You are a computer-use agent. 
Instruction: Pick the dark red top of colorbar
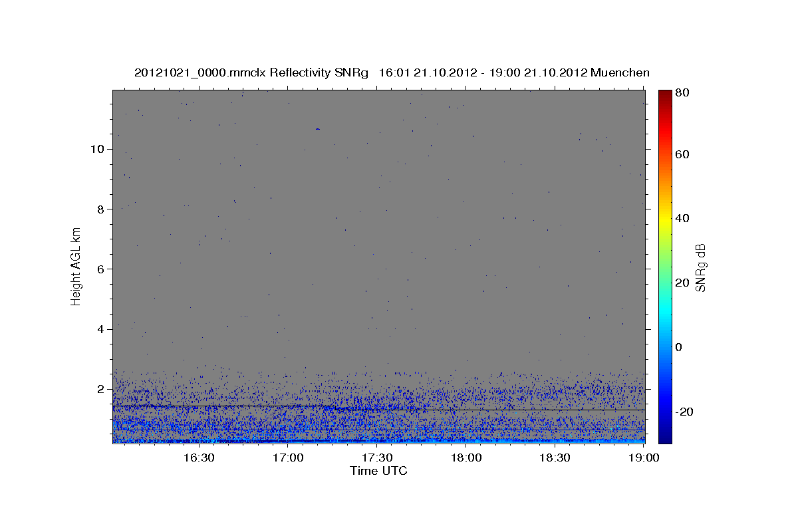pos(664,94)
